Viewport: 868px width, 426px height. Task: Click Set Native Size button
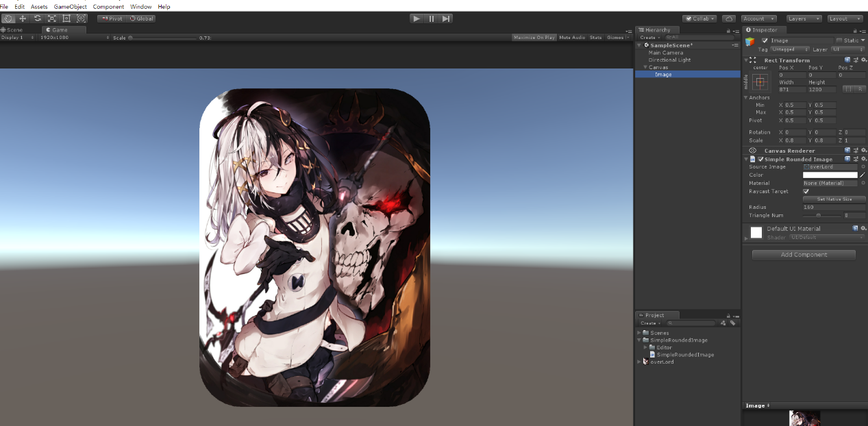pos(834,199)
